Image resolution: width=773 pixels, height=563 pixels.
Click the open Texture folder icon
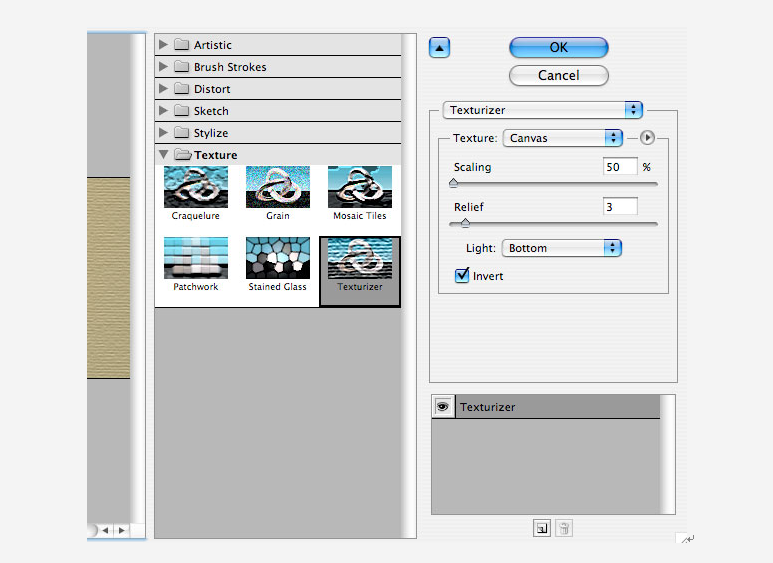coord(183,154)
